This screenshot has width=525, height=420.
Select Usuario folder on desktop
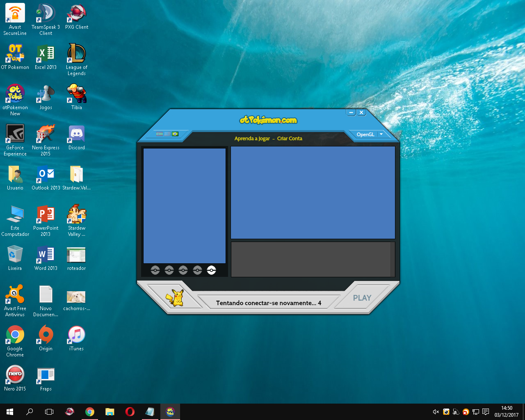pos(15,177)
